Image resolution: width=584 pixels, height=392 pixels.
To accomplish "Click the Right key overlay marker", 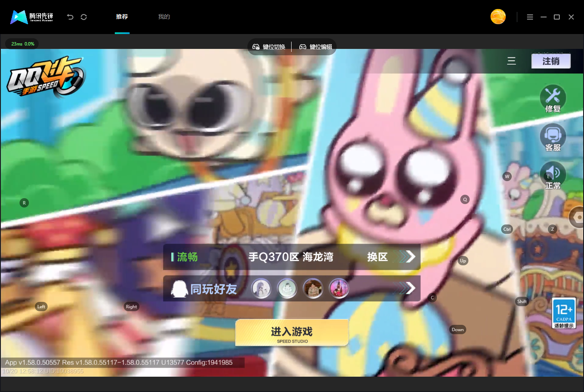I will click(131, 307).
